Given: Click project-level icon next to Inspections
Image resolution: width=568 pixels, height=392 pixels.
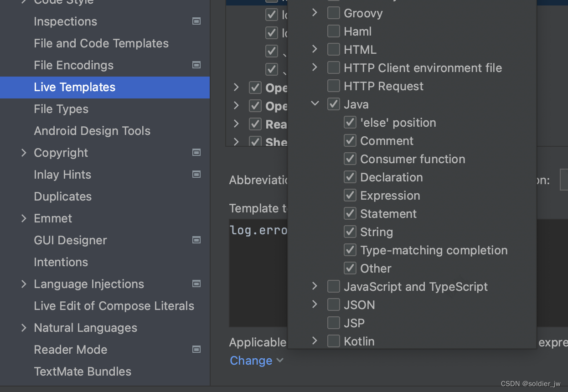Looking at the screenshot, I should click(196, 21).
